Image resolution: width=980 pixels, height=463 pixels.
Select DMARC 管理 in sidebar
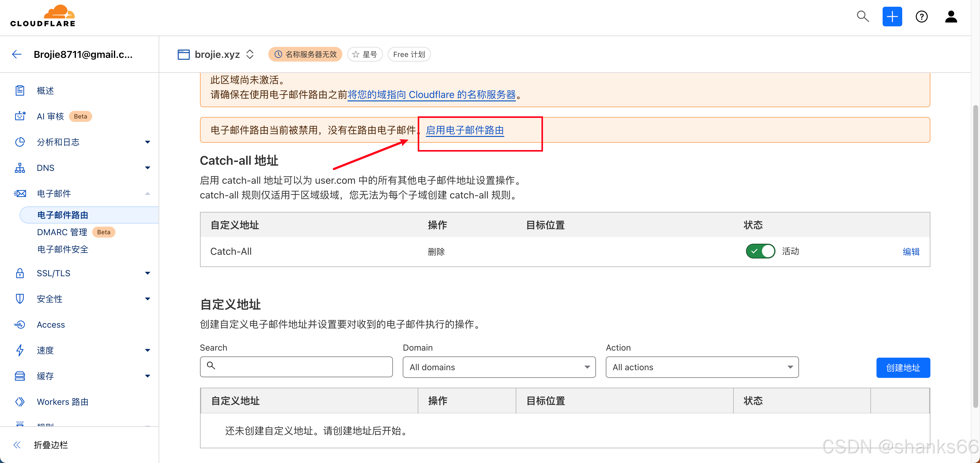tap(62, 232)
